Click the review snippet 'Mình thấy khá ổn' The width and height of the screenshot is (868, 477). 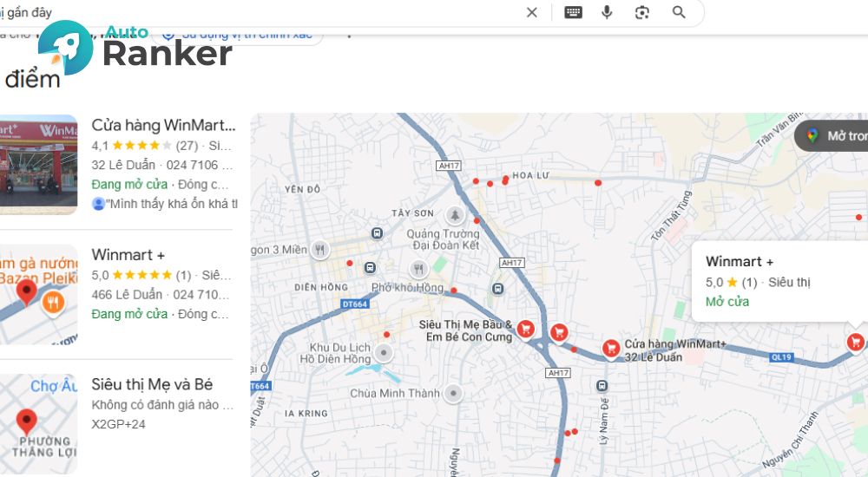click(173, 204)
